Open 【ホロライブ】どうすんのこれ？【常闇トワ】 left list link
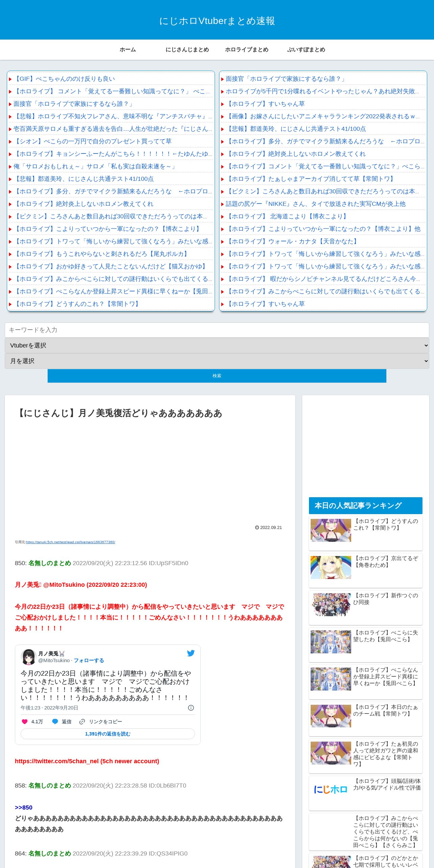Image resolution: width=434 pixels, height=868 pixels. [77, 304]
